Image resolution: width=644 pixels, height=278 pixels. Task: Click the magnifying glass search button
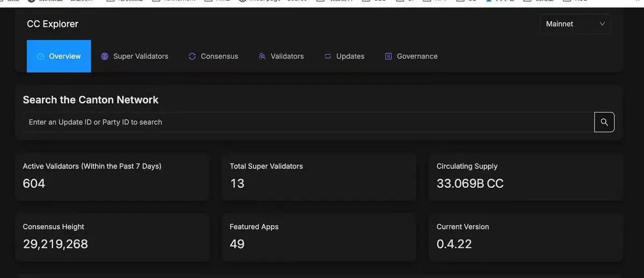pyautogui.click(x=604, y=122)
